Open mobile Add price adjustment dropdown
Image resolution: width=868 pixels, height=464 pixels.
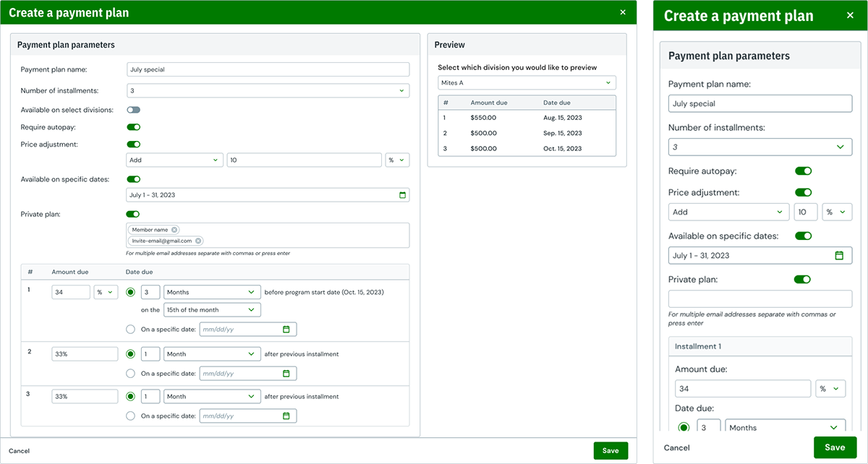pyautogui.click(x=729, y=212)
